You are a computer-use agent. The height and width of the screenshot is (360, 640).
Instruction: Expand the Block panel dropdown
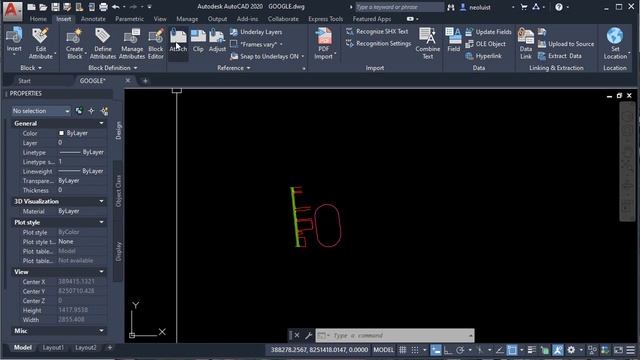click(x=31, y=68)
